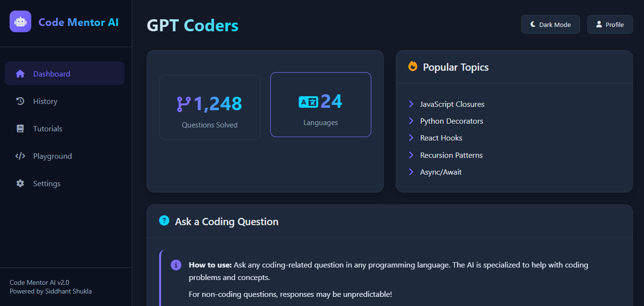Click the language translate icon next to 24

(308, 102)
